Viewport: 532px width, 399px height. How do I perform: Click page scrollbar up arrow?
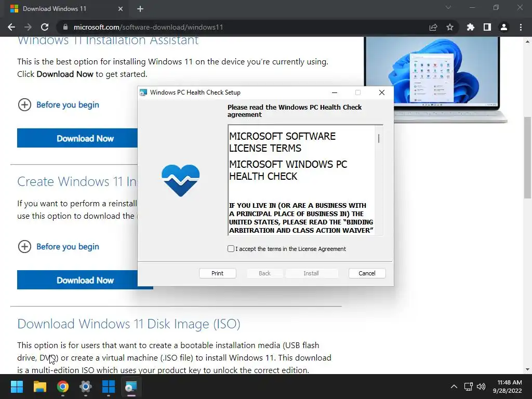[527, 42]
